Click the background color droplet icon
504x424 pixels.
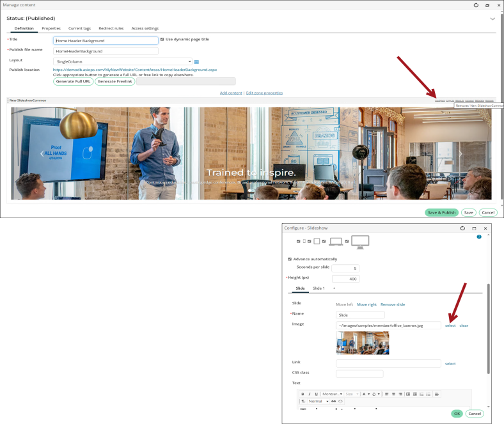pyautogui.click(x=374, y=394)
